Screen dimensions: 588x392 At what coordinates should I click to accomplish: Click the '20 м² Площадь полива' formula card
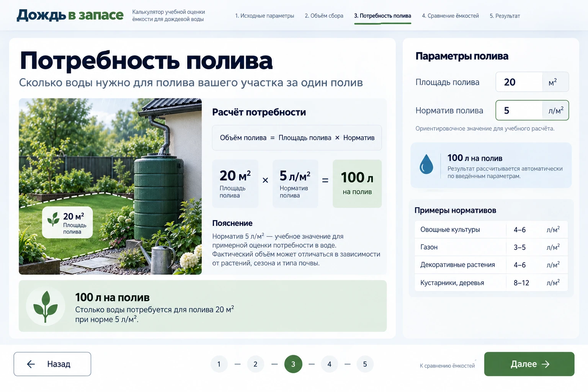[x=235, y=184]
